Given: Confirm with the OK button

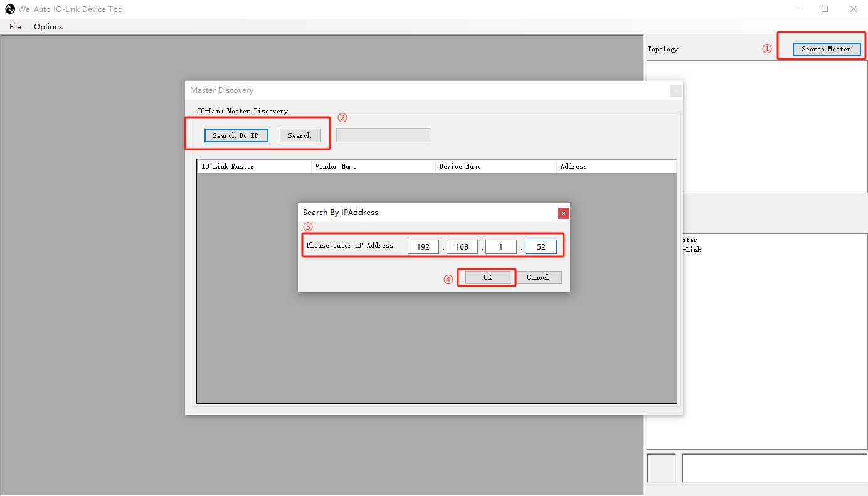Looking at the screenshot, I should [x=488, y=277].
